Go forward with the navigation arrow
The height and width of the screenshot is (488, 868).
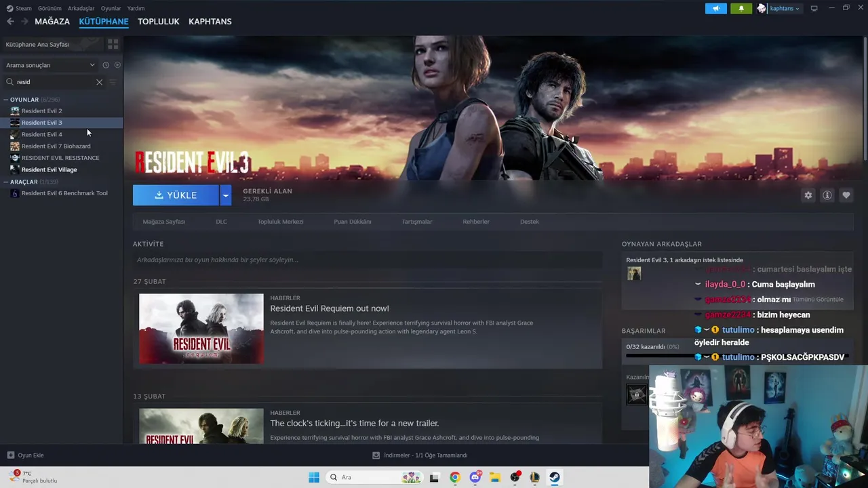(24, 22)
